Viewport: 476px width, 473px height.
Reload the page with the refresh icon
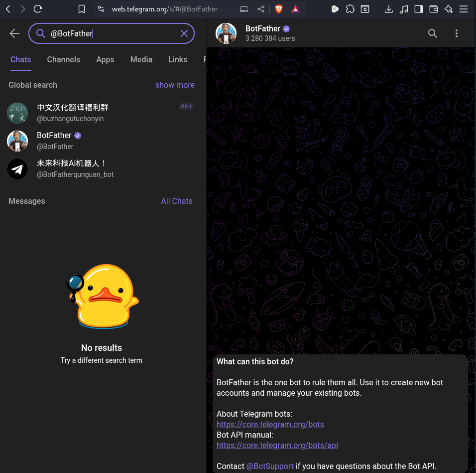38,9
